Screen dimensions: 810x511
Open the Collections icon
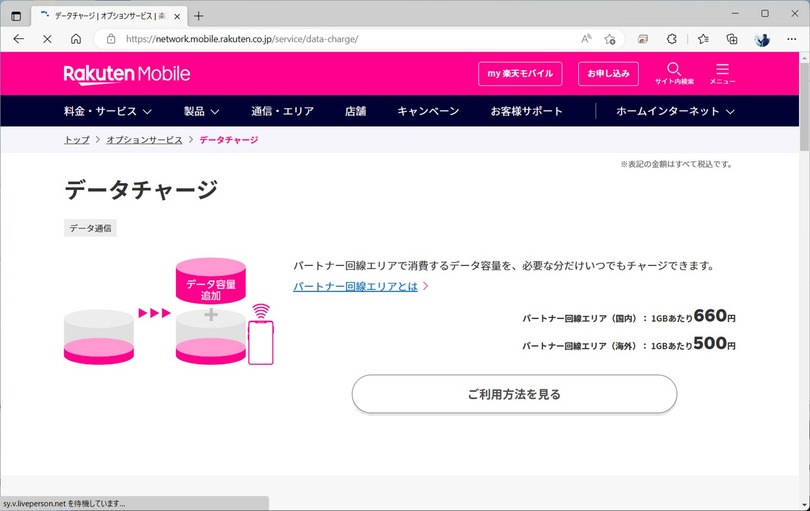tap(731, 39)
